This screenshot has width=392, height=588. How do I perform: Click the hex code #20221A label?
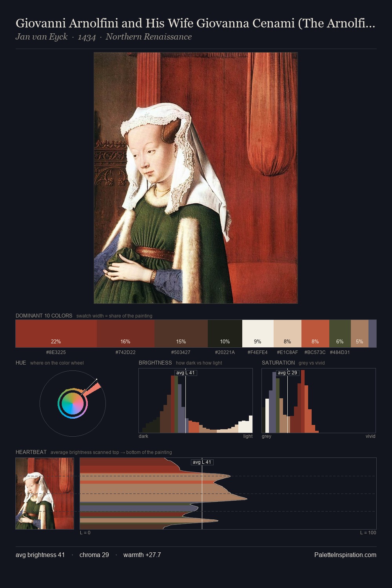point(225,352)
